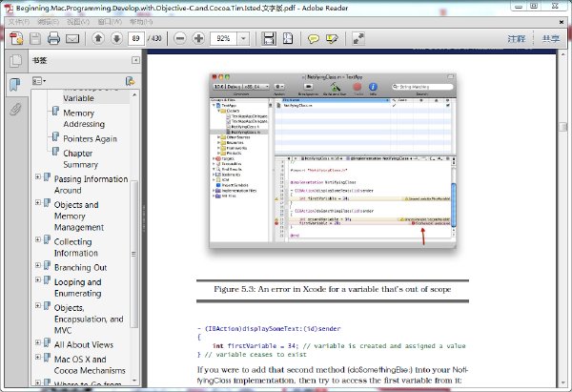Image resolution: width=572 pixels, height=392 pixels.
Task: Click the zoom percentage field 92%
Action: tap(223, 38)
